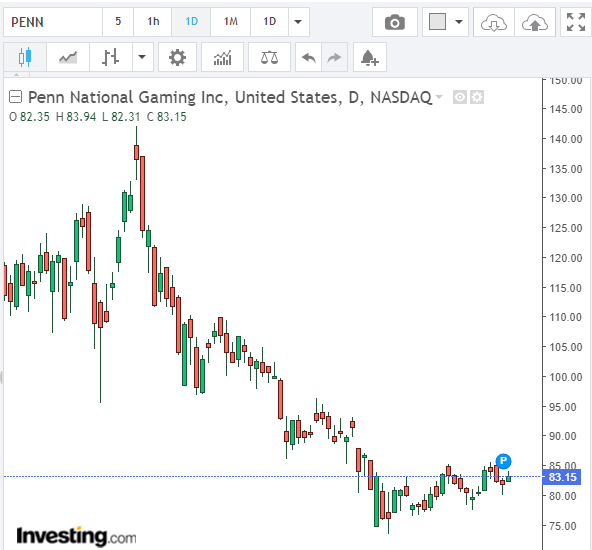
Task: Click the cloud upload (save chart) icon
Action: [535, 22]
